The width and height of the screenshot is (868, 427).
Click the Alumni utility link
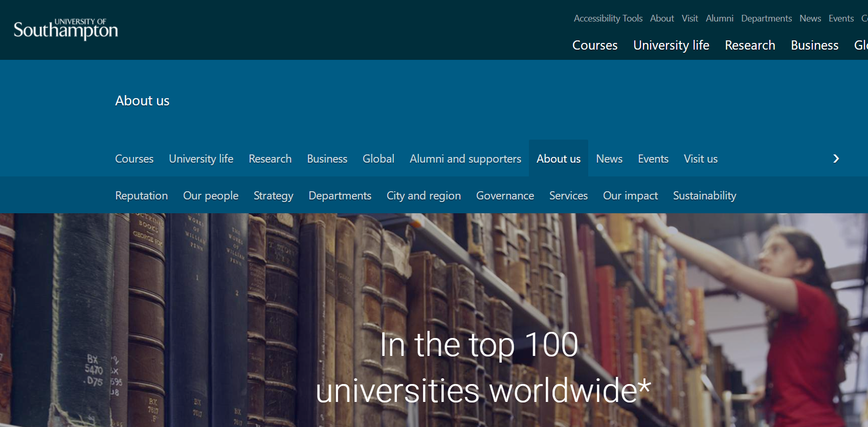[719, 18]
